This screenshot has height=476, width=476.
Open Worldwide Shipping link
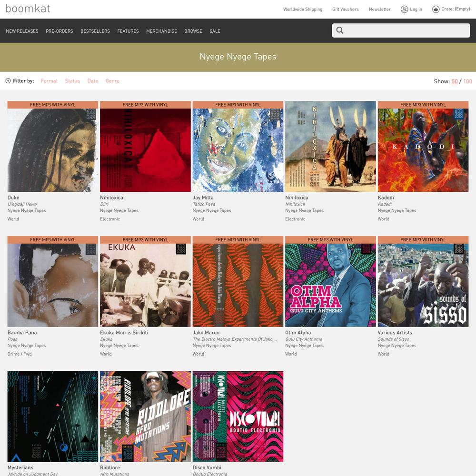[x=303, y=10]
